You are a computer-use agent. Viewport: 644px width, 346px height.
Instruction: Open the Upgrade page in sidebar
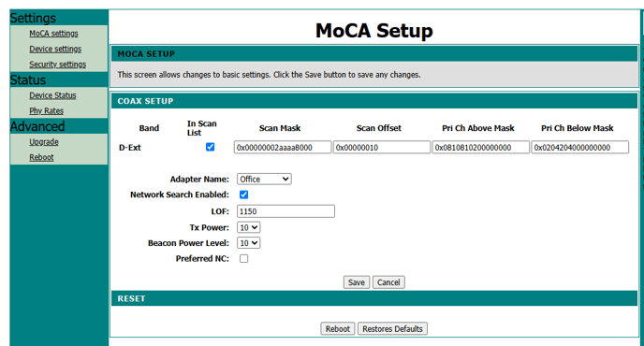coord(44,142)
